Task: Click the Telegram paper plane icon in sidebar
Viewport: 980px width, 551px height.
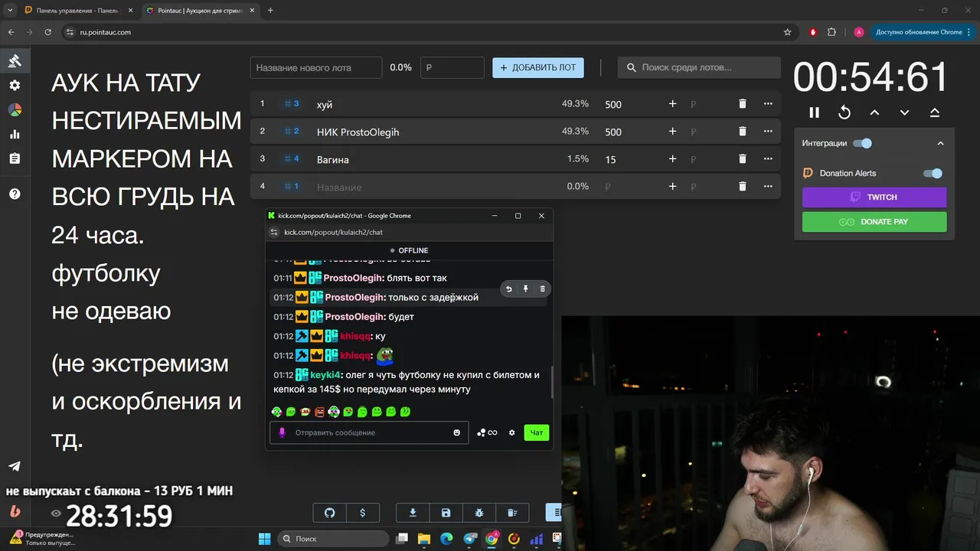Action: point(15,466)
